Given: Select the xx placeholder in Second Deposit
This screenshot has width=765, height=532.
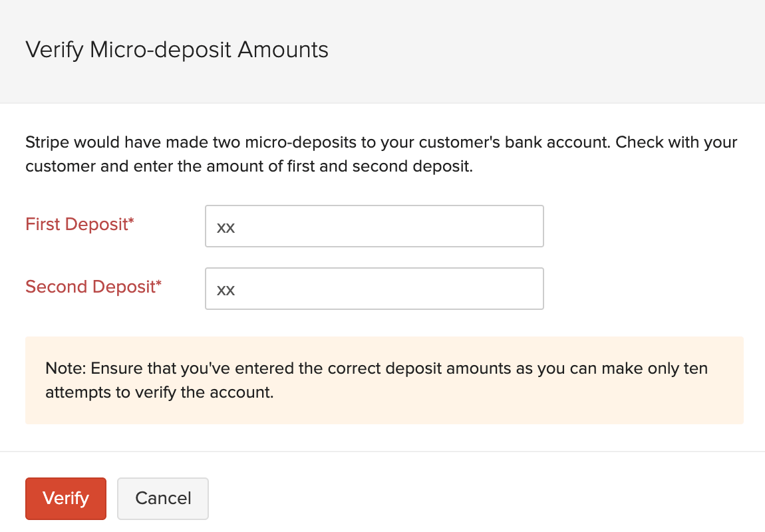Looking at the screenshot, I should tap(226, 289).
